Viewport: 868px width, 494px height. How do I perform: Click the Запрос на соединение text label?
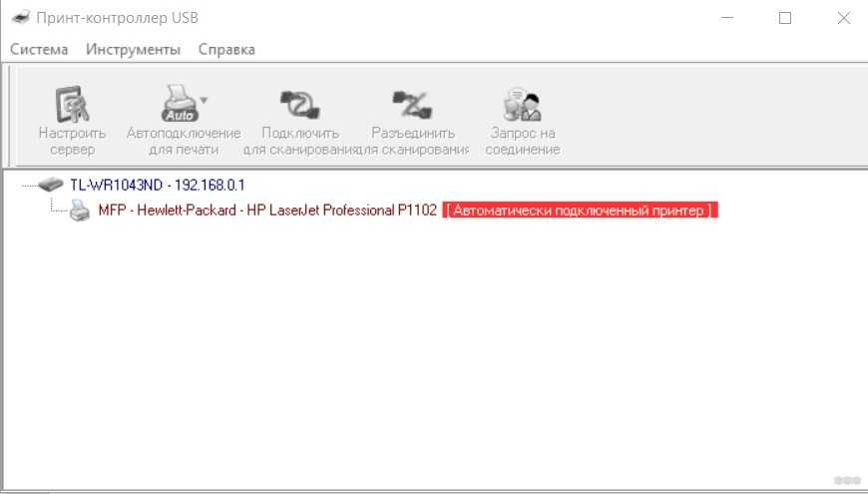tap(523, 142)
